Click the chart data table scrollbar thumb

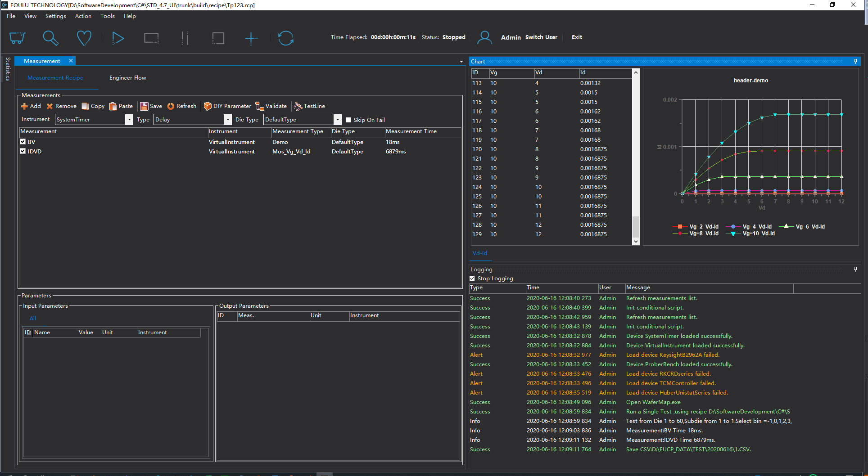[x=636, y=226]
